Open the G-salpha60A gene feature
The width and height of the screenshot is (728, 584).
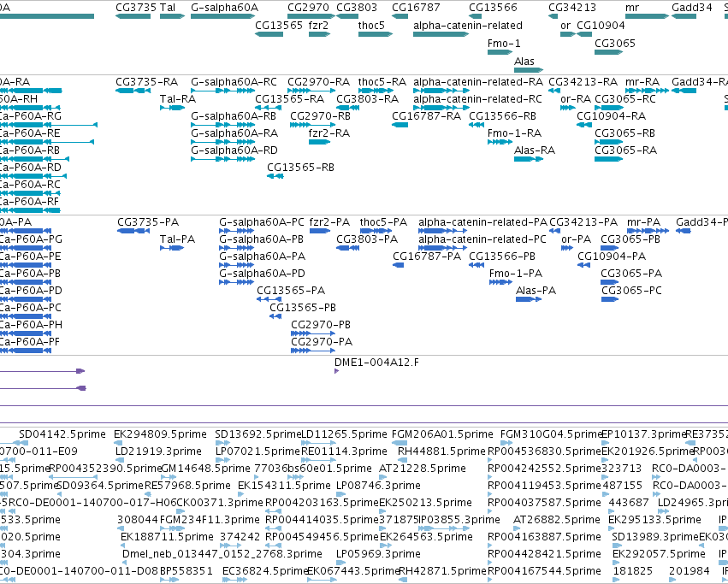tap(224, 16)
